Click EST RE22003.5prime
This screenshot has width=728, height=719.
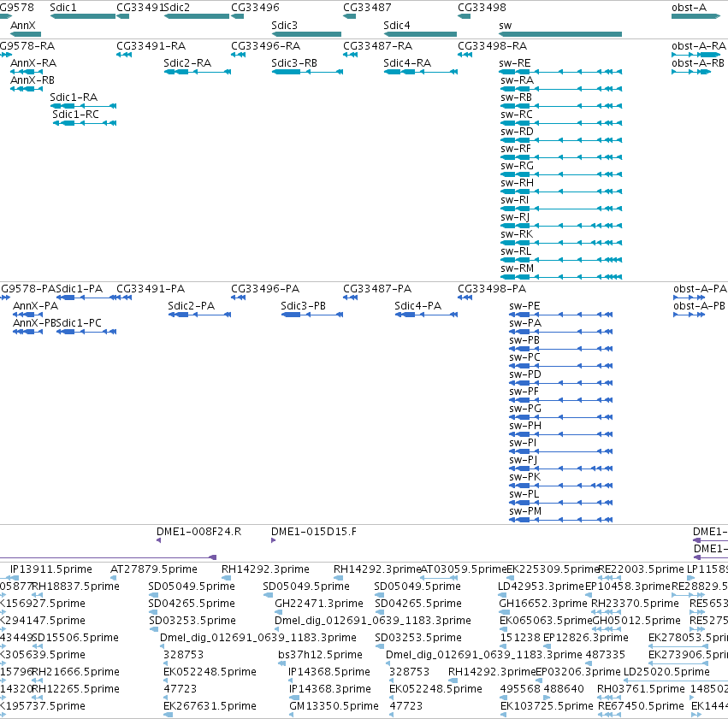click(642, 569)
